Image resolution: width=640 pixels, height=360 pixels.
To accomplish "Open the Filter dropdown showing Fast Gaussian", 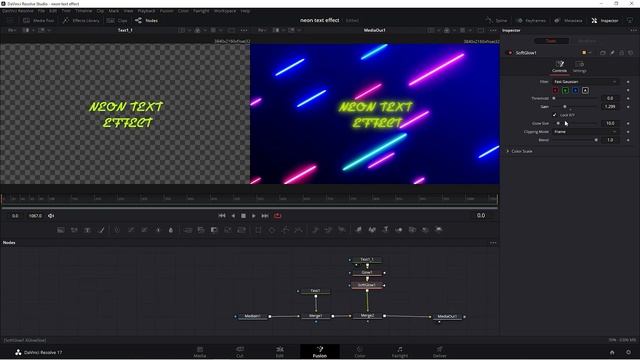I will coord(585,82).
